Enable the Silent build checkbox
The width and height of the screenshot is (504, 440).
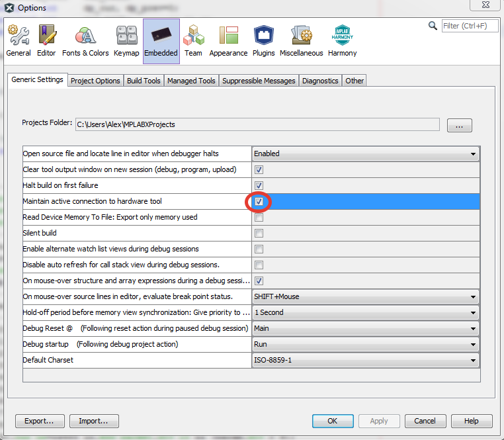point(259,233)
